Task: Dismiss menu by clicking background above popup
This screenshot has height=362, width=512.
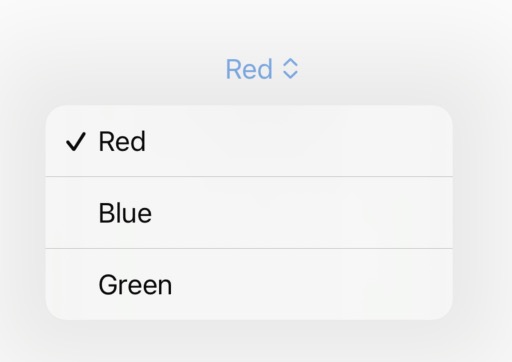Action: pos(100,50)
